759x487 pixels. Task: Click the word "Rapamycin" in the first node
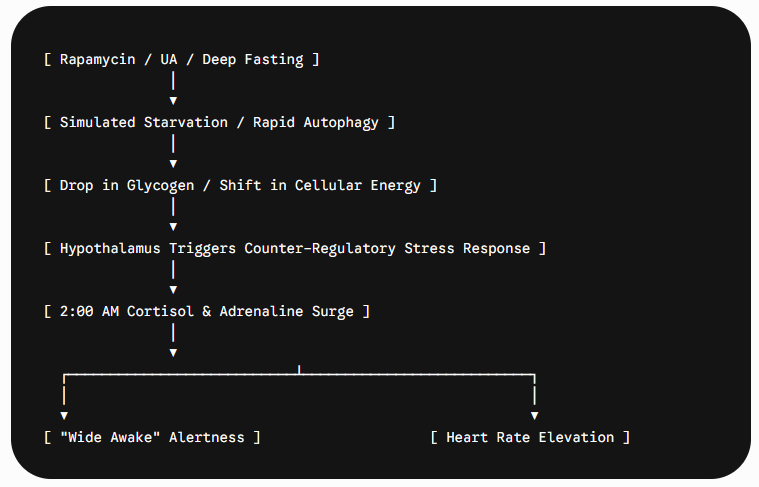(x=97, y=60)
